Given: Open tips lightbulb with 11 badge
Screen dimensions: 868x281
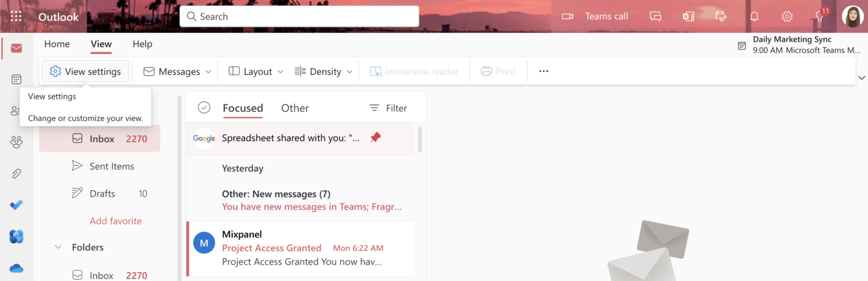Looking at the screenshot, I should click(820, 16).
